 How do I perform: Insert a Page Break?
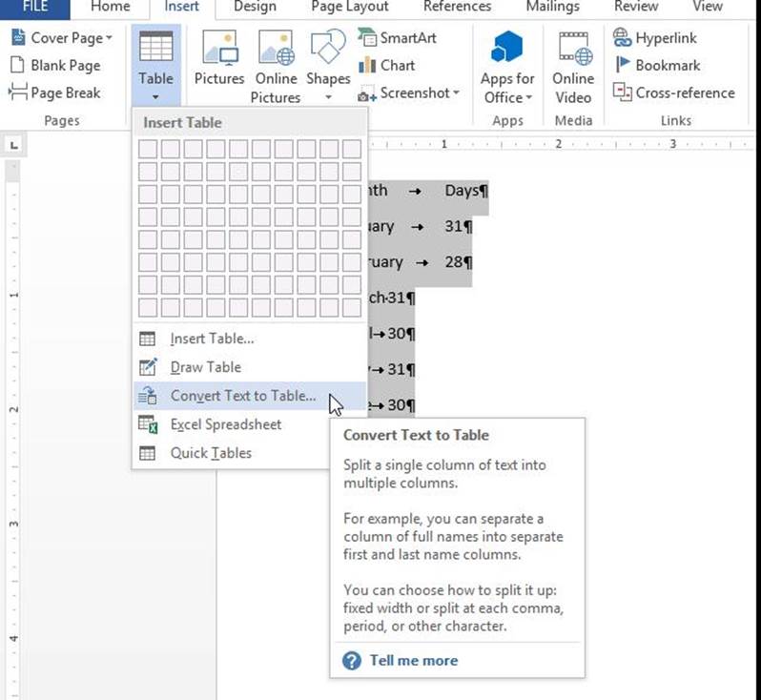tap(55, 93)
